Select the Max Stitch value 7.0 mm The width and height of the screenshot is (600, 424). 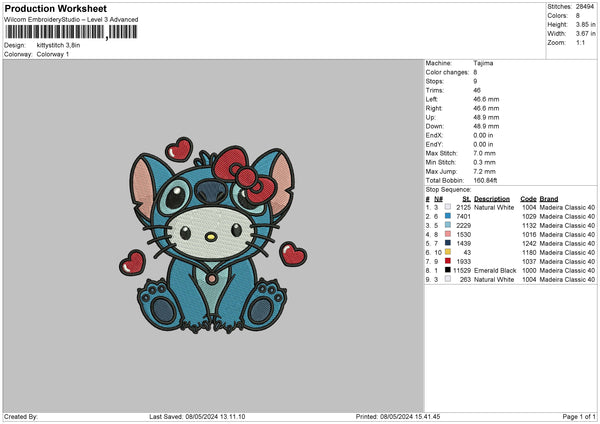(x=484, y=153)
